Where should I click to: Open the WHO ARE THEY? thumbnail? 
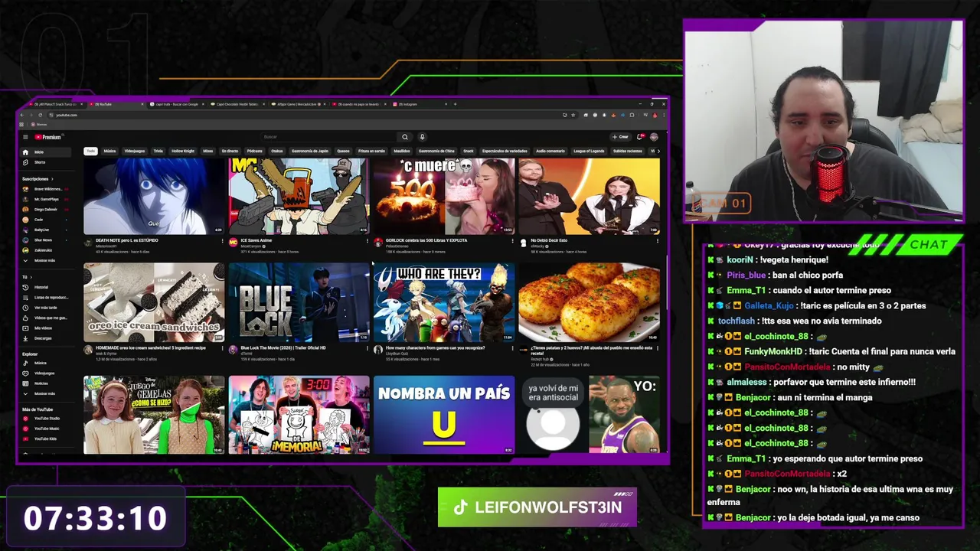tap(444, 302)
